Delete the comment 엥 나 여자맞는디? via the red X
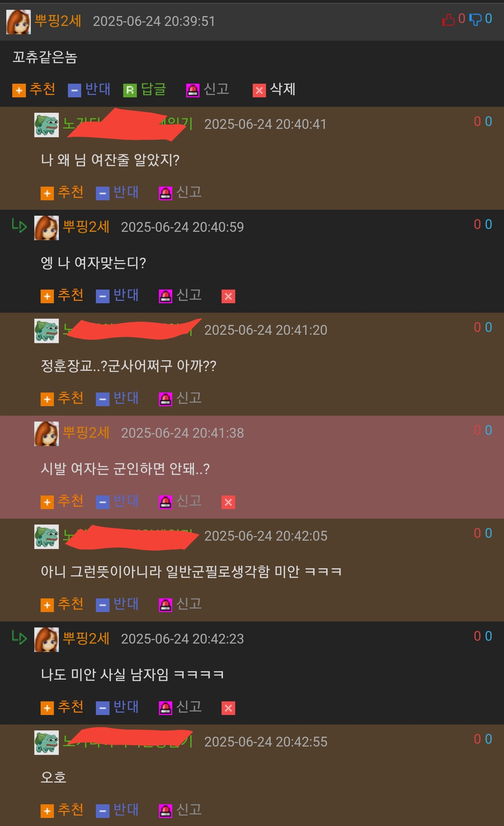504x826 pixels. pos(228,296)
